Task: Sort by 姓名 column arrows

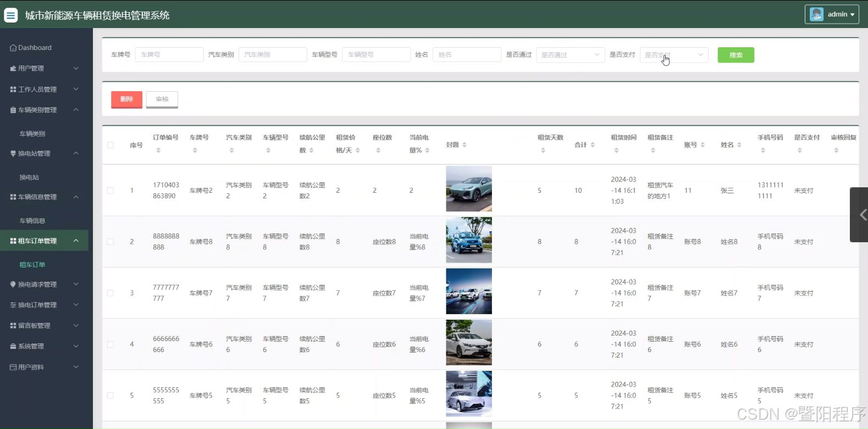Action: (739, 145)
